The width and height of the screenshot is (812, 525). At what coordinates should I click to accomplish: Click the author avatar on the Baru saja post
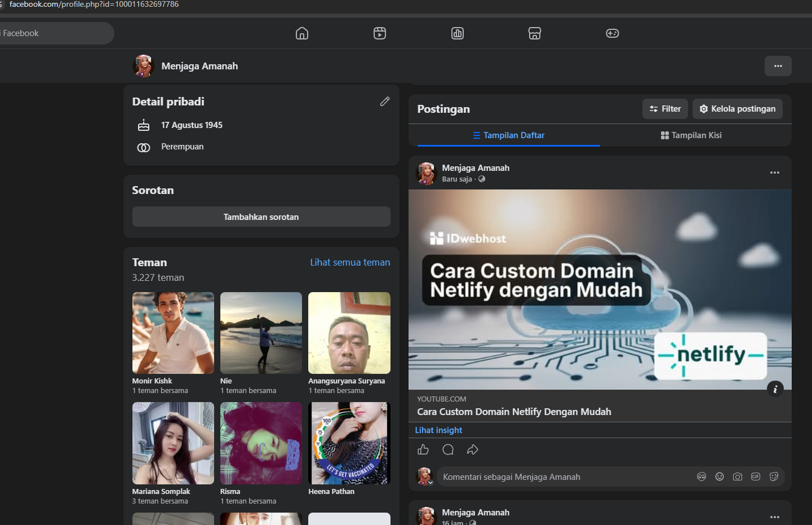point(427,174)
